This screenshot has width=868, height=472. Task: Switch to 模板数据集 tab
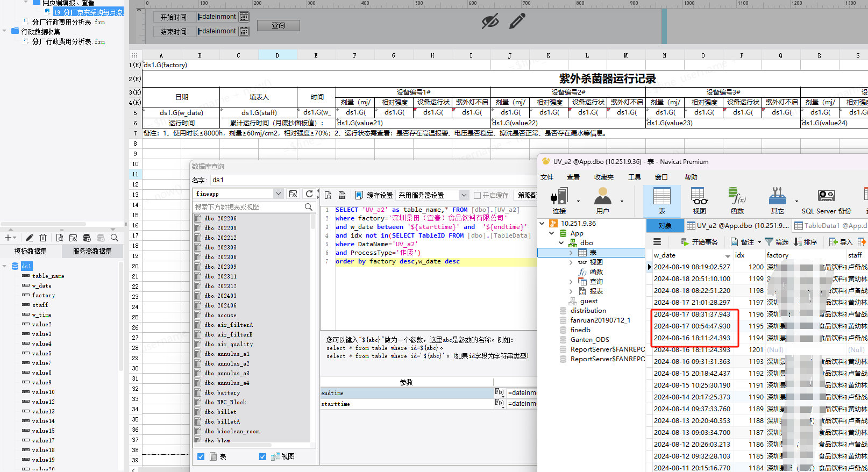(30, 251)
